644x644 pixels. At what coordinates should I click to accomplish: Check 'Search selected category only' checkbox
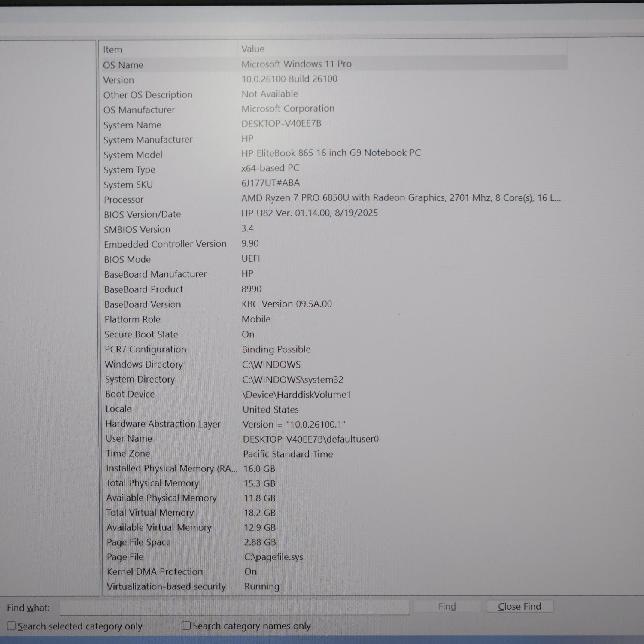[12, 626]
